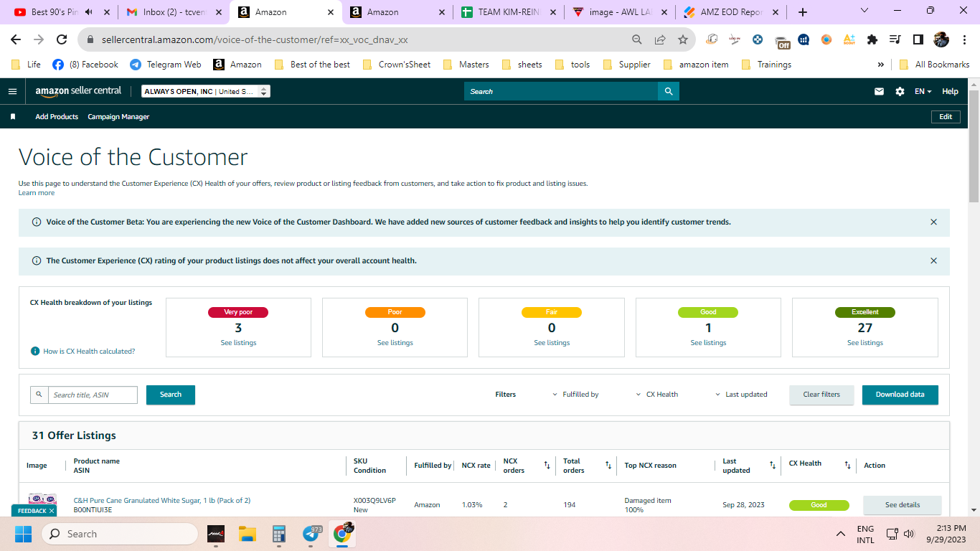This screenshot has height=551, width=980.
Task: Sort the table by NCX orders
Action: 547,466
